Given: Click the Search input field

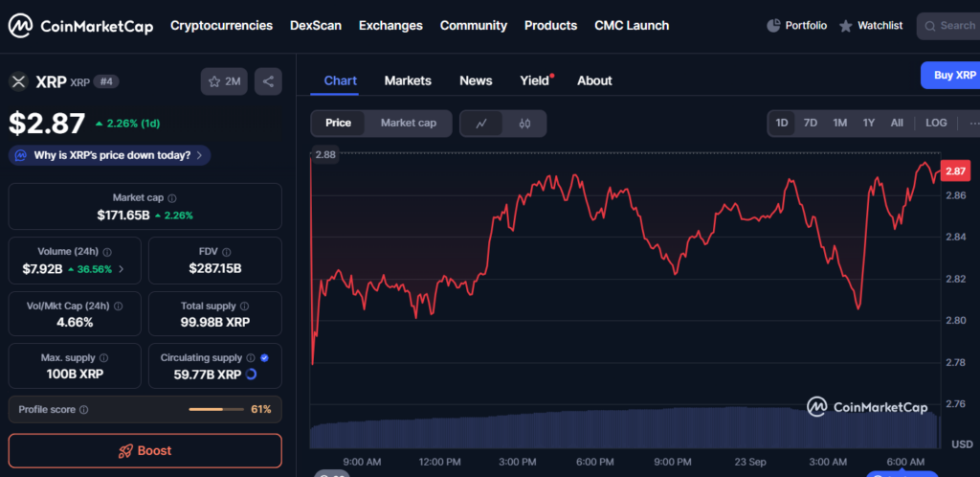Looking at the screenshot, I should pos(948,26).
